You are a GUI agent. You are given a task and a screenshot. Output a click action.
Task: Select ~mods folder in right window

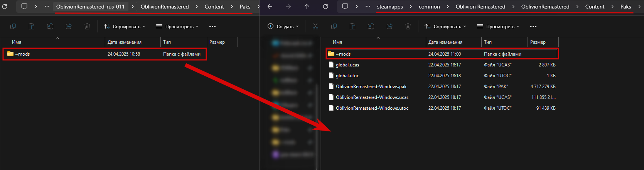click(x=442, y=54)
